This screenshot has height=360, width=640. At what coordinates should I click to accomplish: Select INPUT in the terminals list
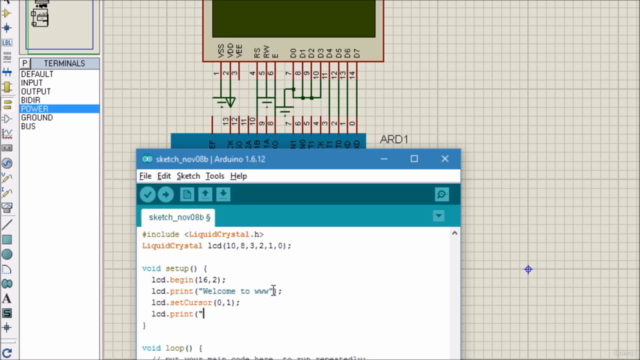click(59, 83)
